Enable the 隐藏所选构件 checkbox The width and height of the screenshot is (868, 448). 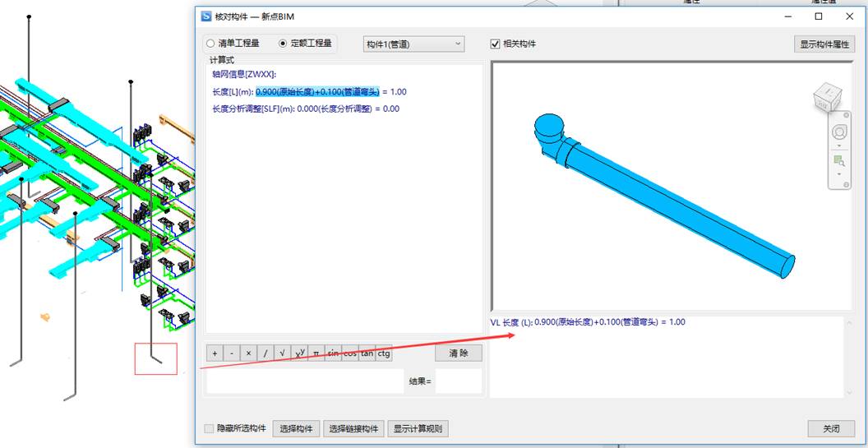[x=210, y=428]
